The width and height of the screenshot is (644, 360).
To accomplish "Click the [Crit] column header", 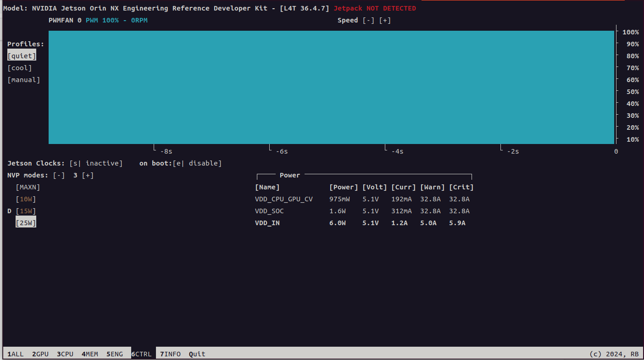I will tap(461, 187).
